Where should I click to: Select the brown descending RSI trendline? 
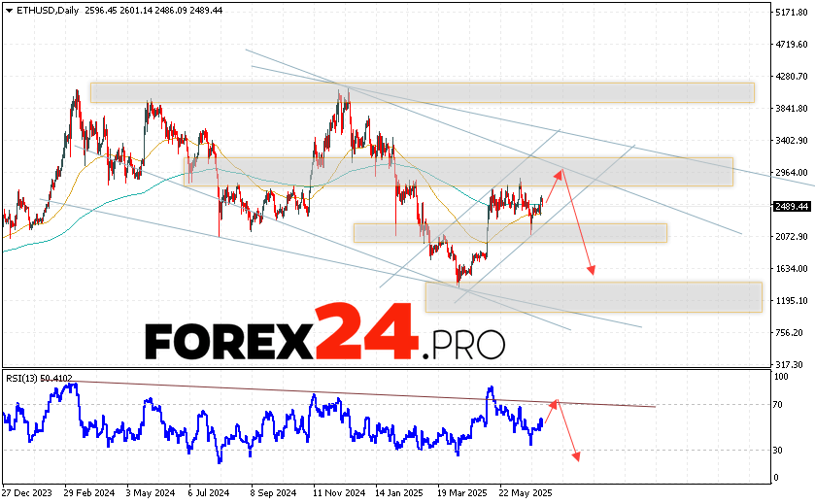[x=369, y=393]
